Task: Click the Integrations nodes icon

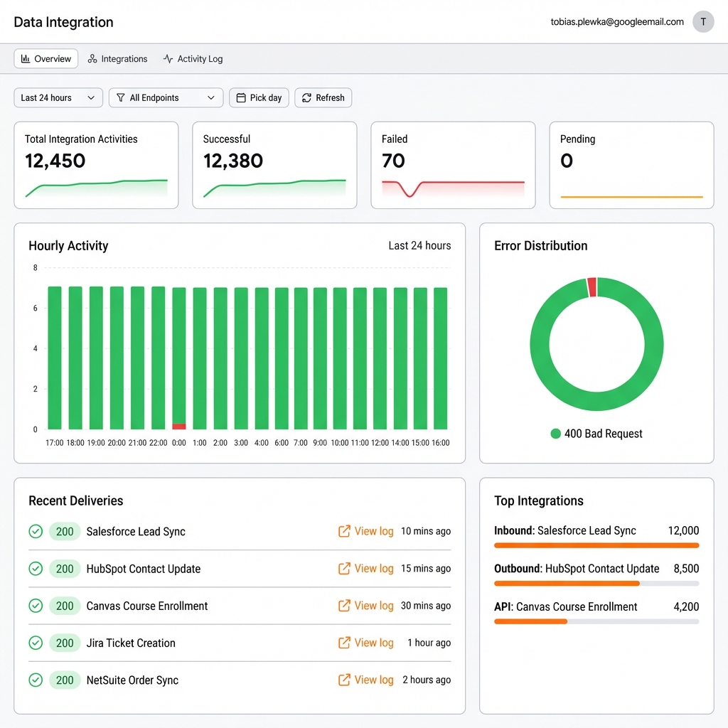Action: coord(92,59)
